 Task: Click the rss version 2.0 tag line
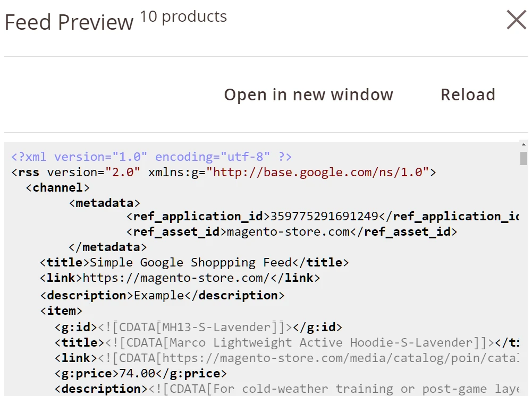point(223,172)
